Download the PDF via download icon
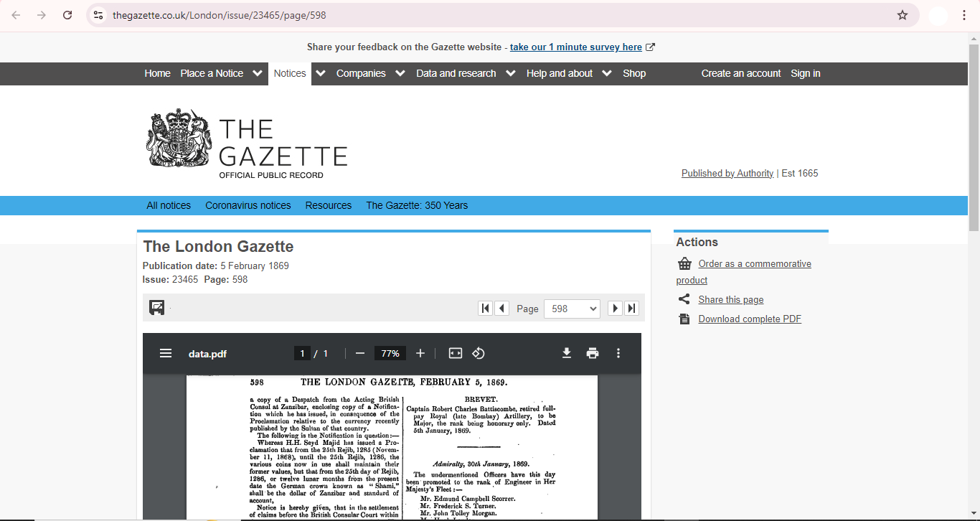This screenshot has width=980, height=521. [567, 353]
